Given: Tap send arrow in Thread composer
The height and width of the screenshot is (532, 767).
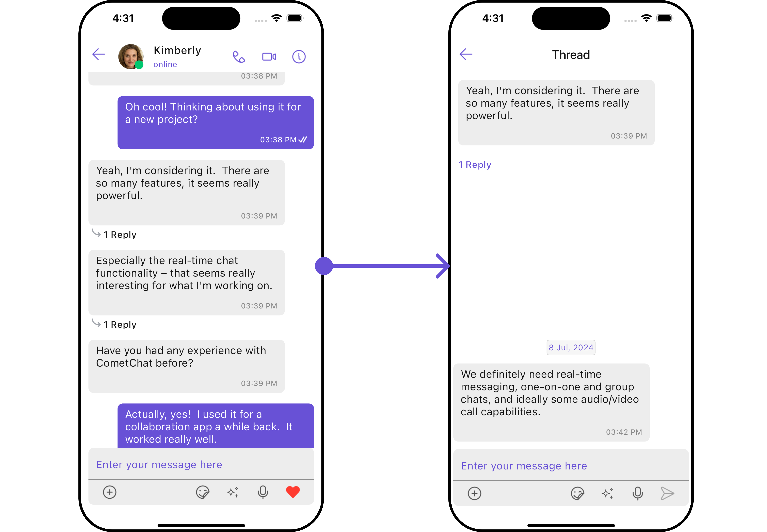Looking at the screenshot, I should (667, 493).
